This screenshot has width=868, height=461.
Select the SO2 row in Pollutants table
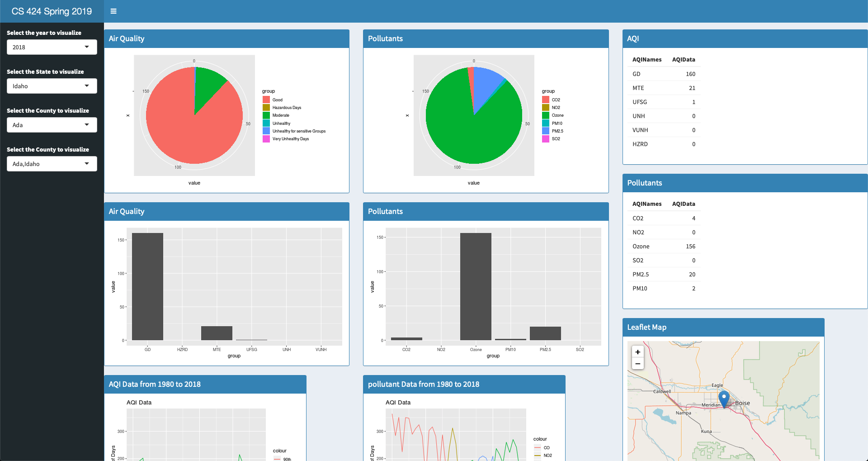click(x=664, y=260)
